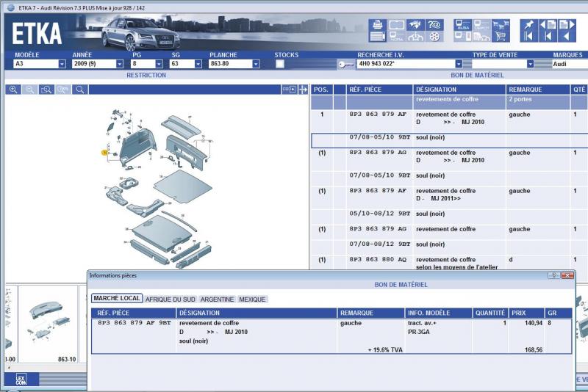Screen dimensions: 588x392
Task: Click the open book icon
Action: (x=396, y=25)
